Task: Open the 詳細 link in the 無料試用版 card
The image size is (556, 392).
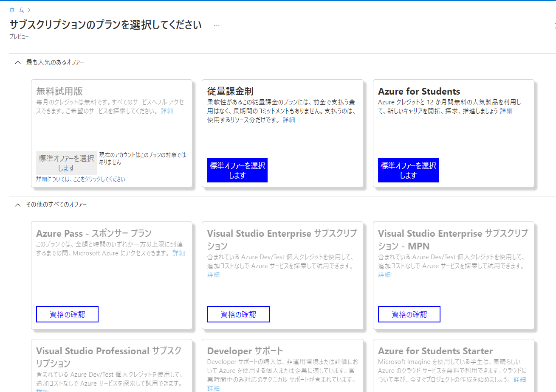Action: click(x=166, y=111)
